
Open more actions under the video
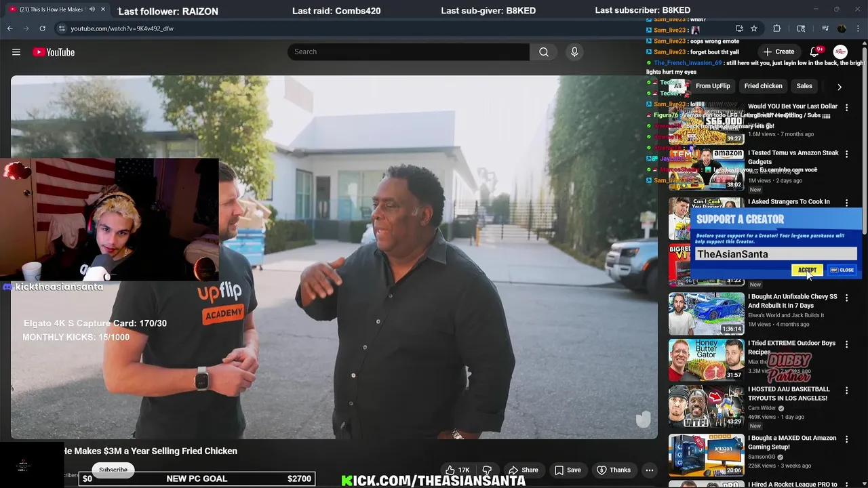coord(649,470)
